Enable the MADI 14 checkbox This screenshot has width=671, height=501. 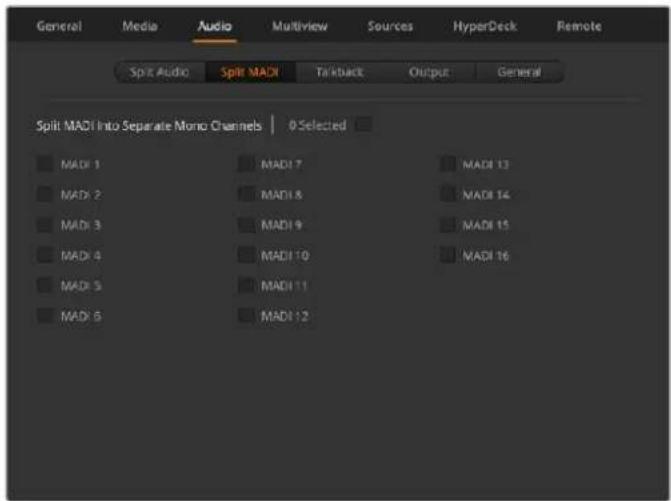pyautogui.click(x=448, y=194)
